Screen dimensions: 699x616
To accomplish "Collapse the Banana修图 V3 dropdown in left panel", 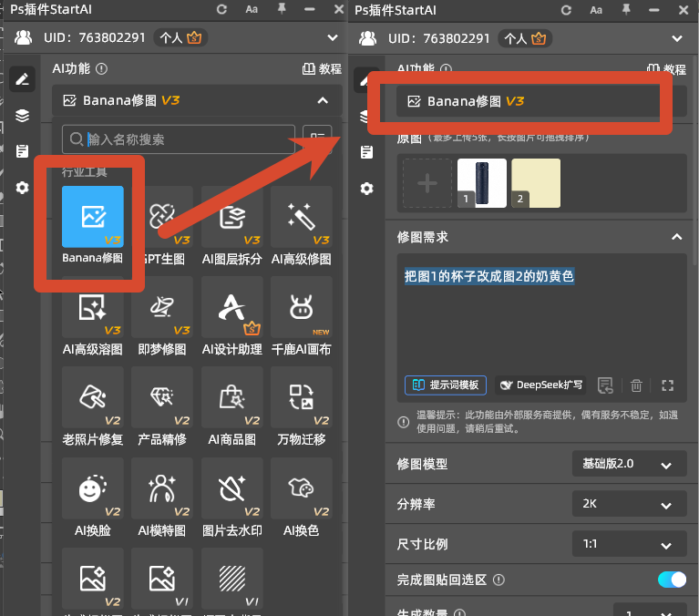I will click(x=323, y=101).
